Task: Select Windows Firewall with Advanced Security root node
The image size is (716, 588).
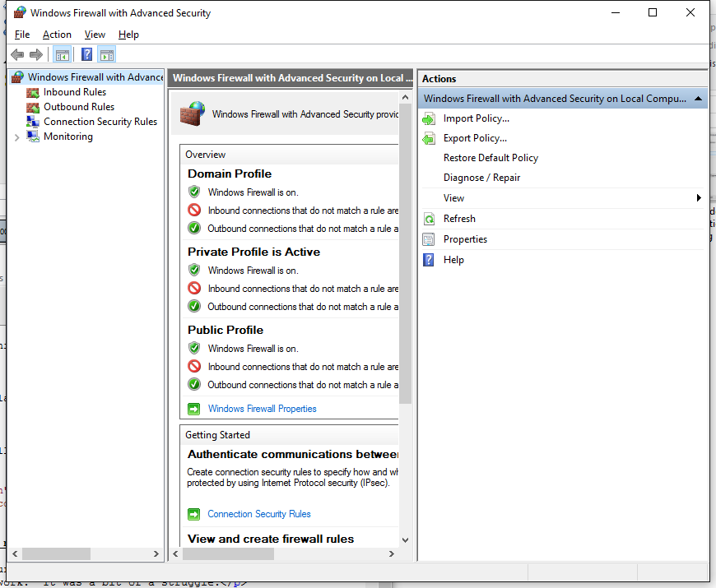Action: pyautogui.click(x=95, y=77)
